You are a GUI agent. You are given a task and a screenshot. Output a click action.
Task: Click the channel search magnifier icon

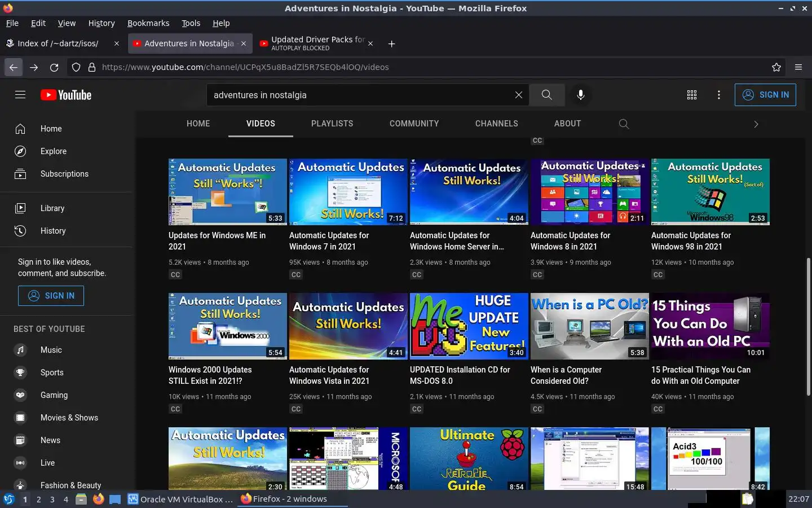[624, 124]
